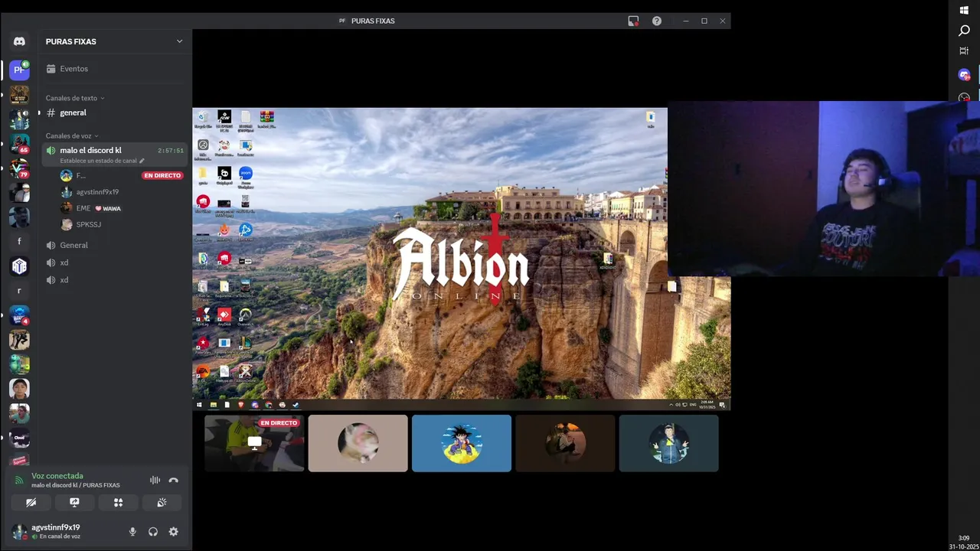This screenshot has height=551, width=980.
Task: Click Establece un estado de canal
Action: point(98,161)
